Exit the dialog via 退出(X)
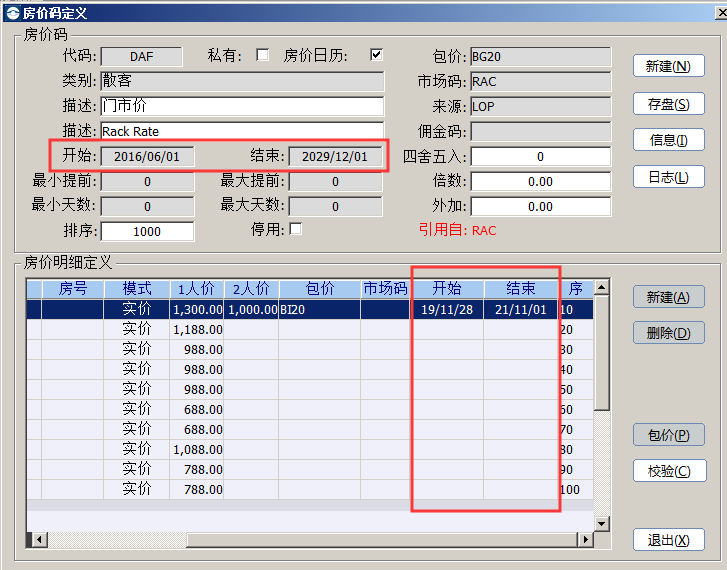Viewport: 727px width, 570px height. tap(668, 540)
